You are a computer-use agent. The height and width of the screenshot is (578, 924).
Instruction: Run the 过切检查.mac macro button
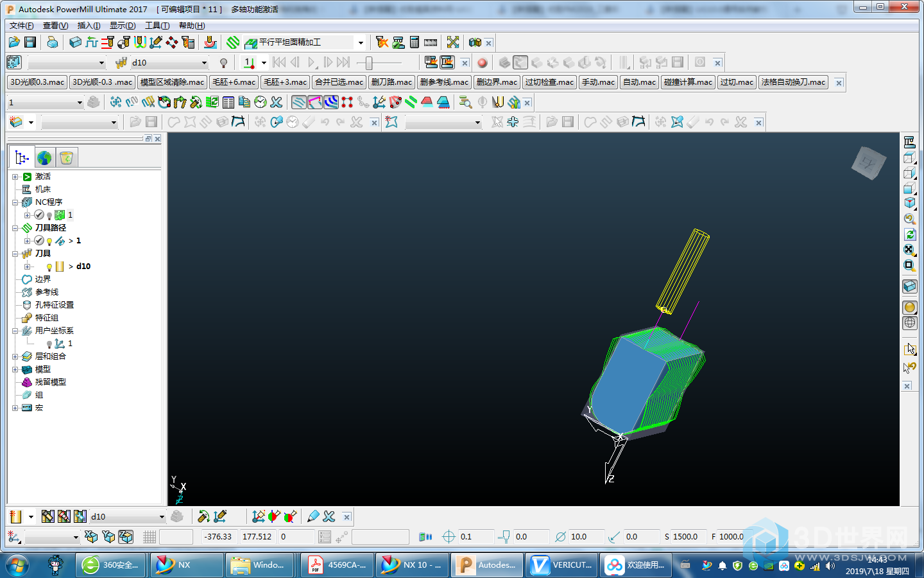tap(549, 82)
